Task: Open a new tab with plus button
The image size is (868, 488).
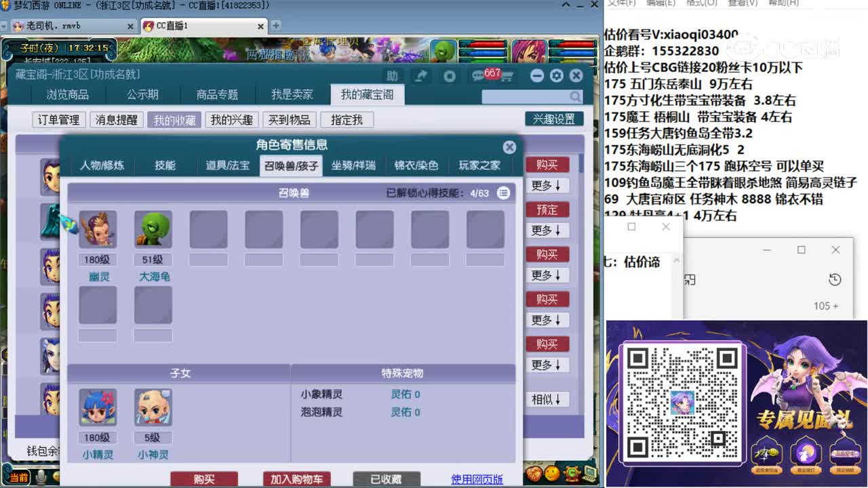Action: point(276,26)
